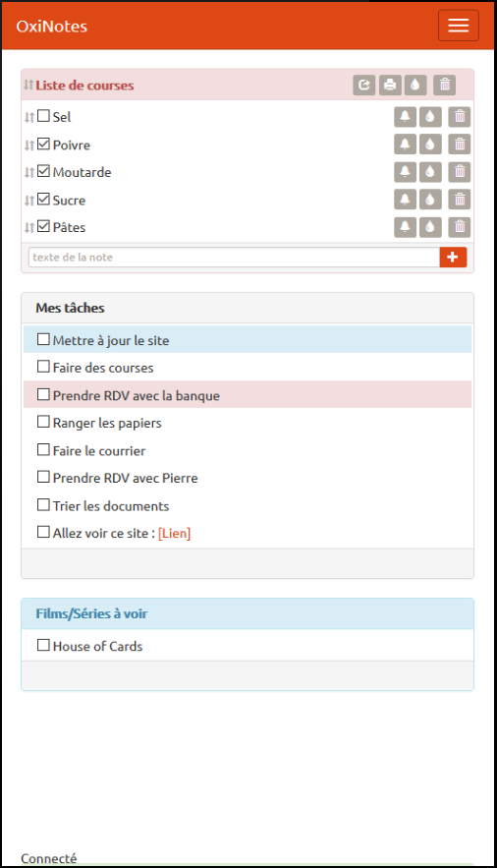Click the Mes tâches panel header
Image resolution: width=497 pixels, height=868 pixels.
point(248,308)
